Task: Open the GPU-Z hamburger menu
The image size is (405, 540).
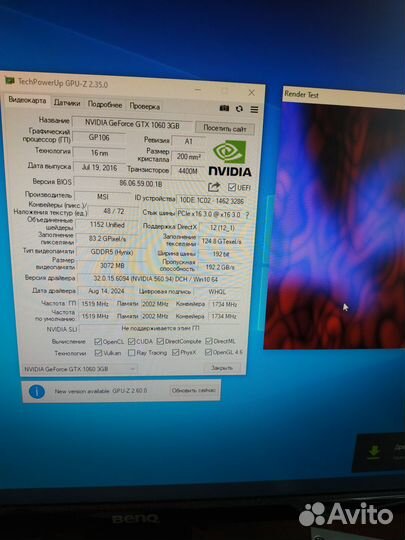Action: tap(254, 109)
